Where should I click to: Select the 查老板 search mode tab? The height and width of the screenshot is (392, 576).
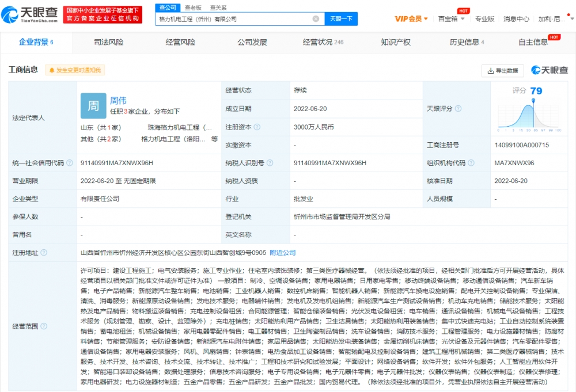pyautogui.click(x=193, y=7)
